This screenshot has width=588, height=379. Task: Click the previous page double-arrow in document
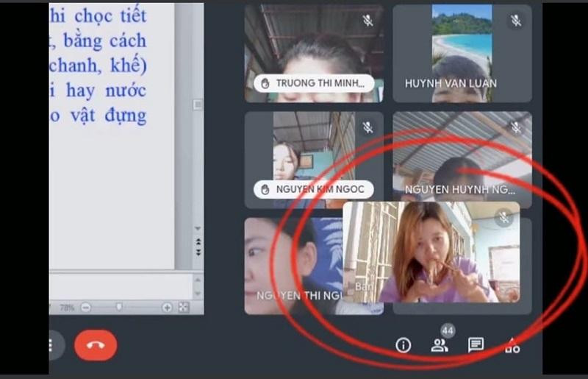tap(198, 241)
